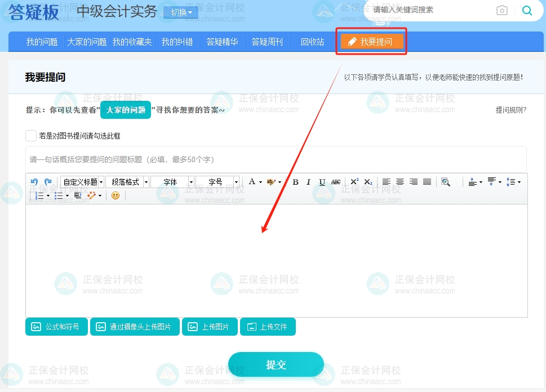Open the 答疑精华 section
This screenshot has width=546, height=392.
coord(223,41)
